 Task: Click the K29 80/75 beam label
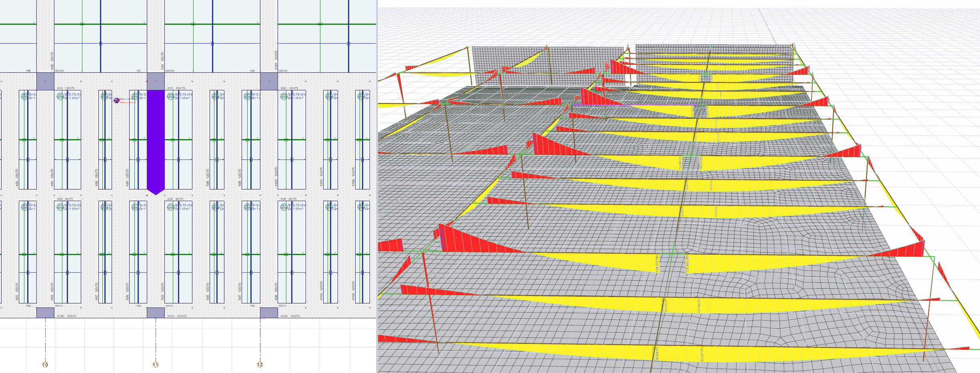pos(175,199)
